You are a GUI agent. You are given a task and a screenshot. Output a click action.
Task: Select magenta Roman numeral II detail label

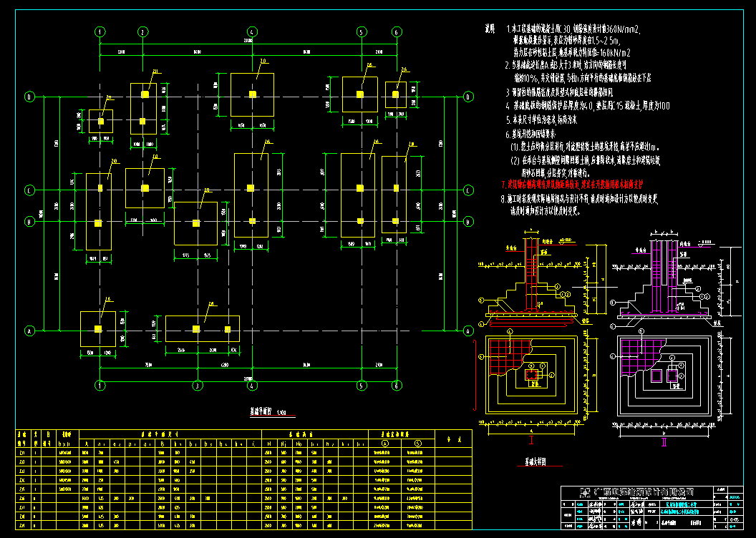pos(664,441)
